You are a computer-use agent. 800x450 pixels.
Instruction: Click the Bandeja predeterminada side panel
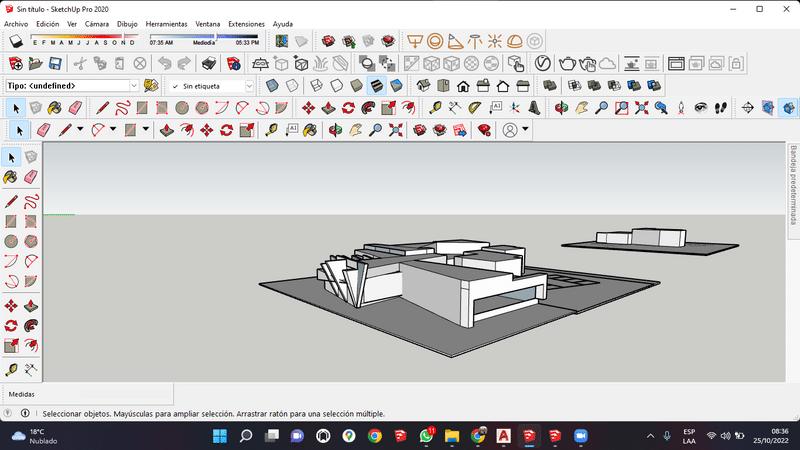point(793,185)
